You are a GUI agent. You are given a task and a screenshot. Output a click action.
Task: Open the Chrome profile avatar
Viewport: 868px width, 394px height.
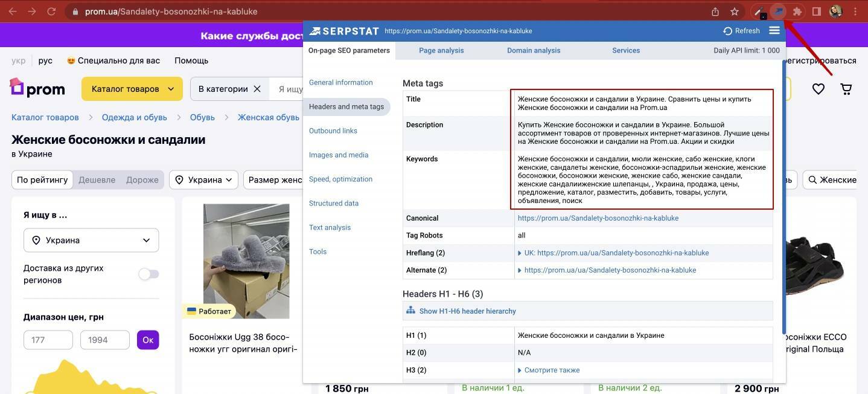coord(836,11)
